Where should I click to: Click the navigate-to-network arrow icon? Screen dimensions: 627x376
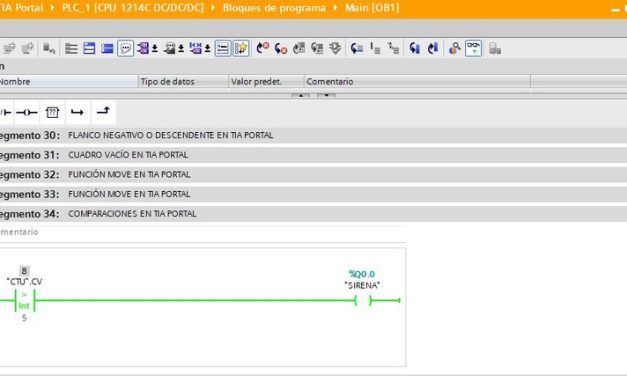click(356, 48)
